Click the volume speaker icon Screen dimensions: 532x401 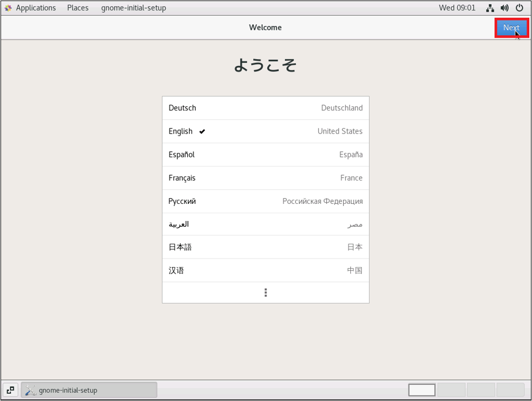[x=504, y=8]
